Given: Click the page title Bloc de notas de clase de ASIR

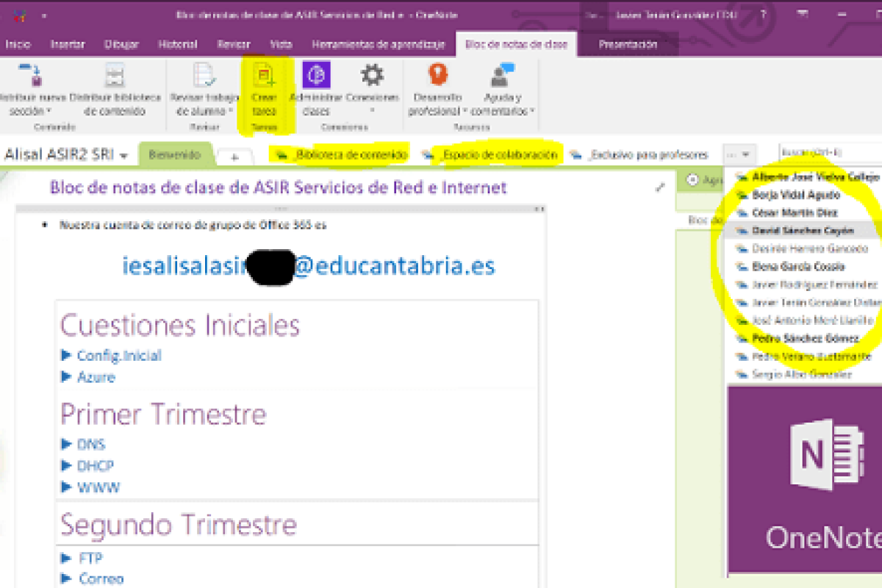Looking at the screenshot, I should click(x=278, y=187).
